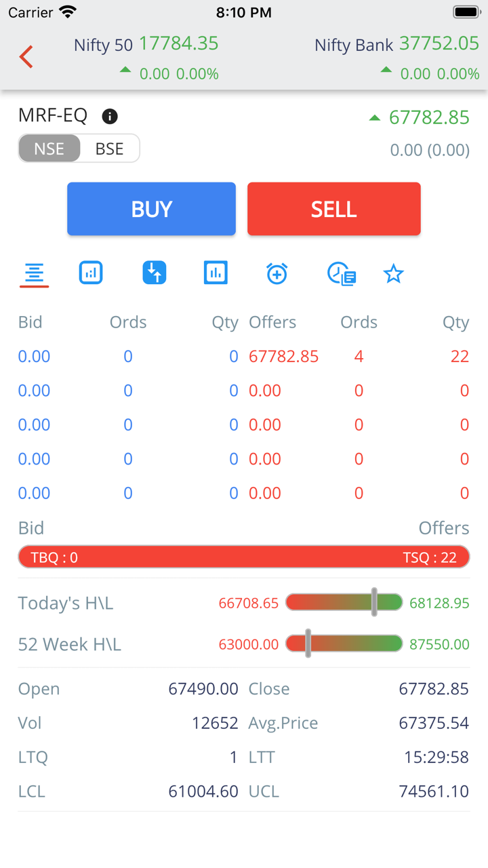The image size is (488, 868).
Task: Click last traded price 67782.85 at top
Action: pyautogui.click(x=429, y=117)
